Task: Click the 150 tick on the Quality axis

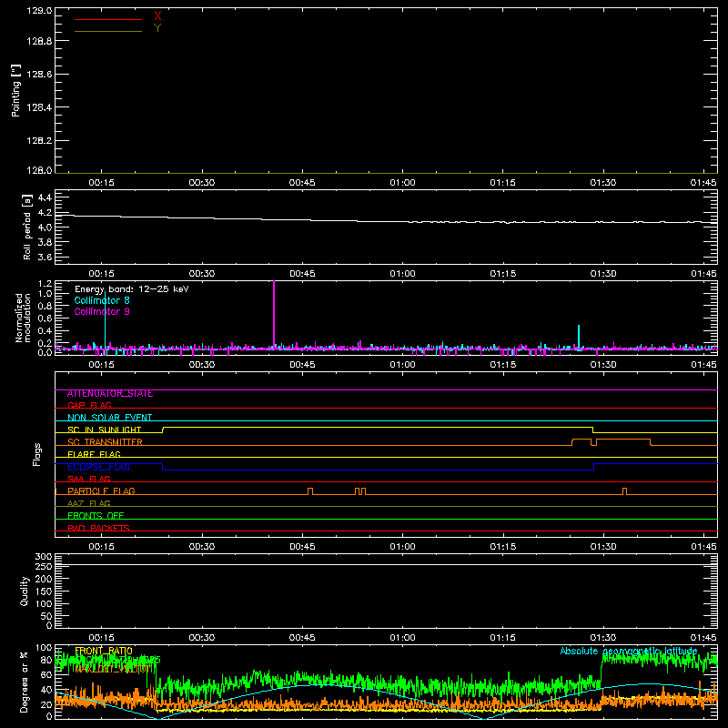Action: click(x=44, y=591)
